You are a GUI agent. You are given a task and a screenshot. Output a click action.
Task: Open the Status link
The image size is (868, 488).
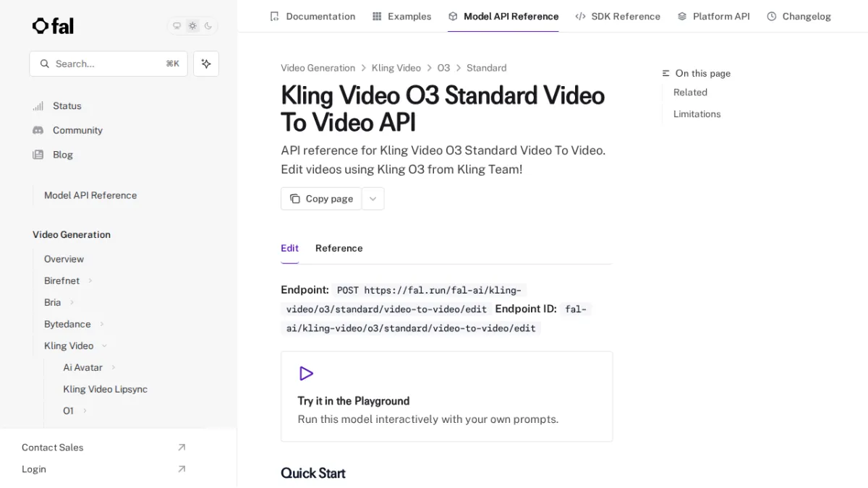tap(67, 106)
